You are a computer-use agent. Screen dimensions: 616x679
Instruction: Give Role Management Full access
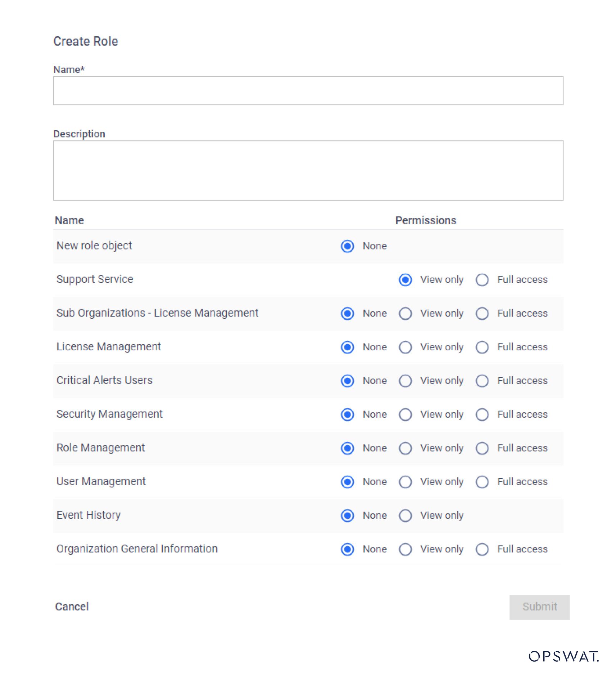482,448
